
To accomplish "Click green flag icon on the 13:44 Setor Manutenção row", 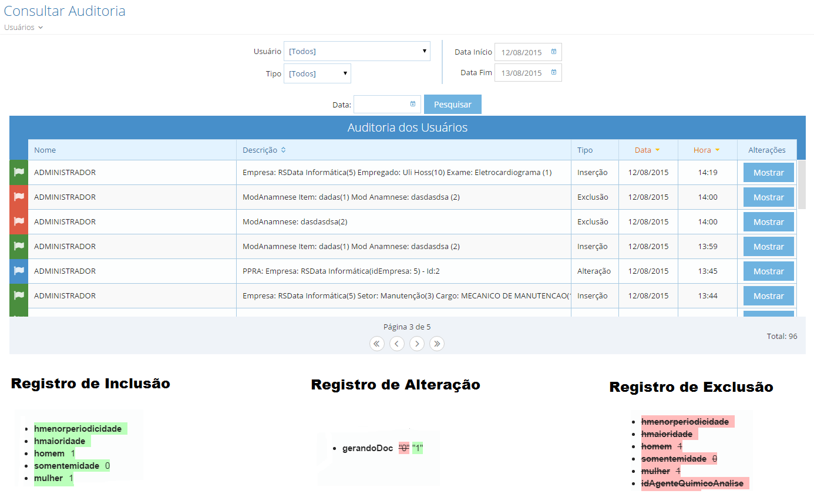I will [x=19, y=295].
